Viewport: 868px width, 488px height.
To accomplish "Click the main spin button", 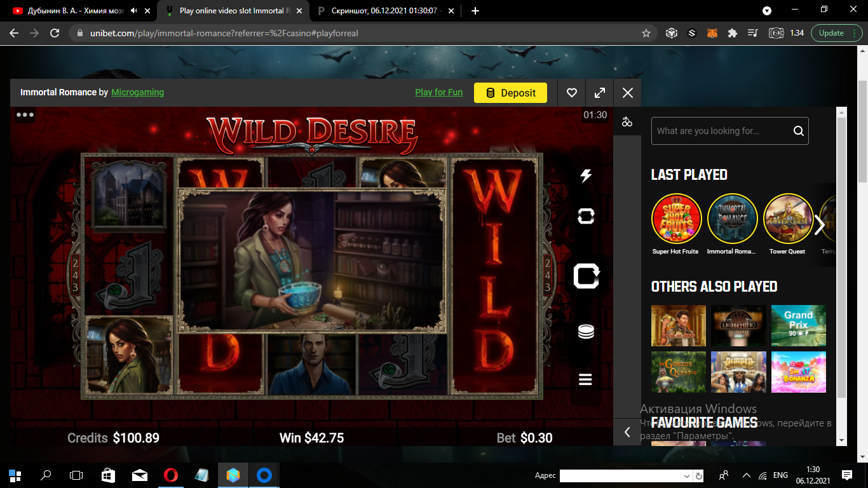I will 587,277.
